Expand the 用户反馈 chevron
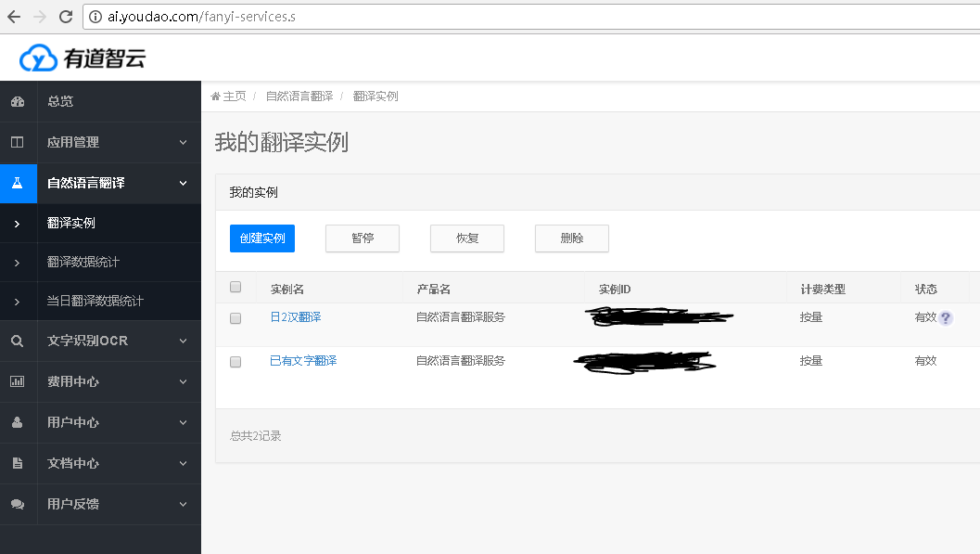Image resolution: width=980 pixels, height=554 pixels. 184,505
